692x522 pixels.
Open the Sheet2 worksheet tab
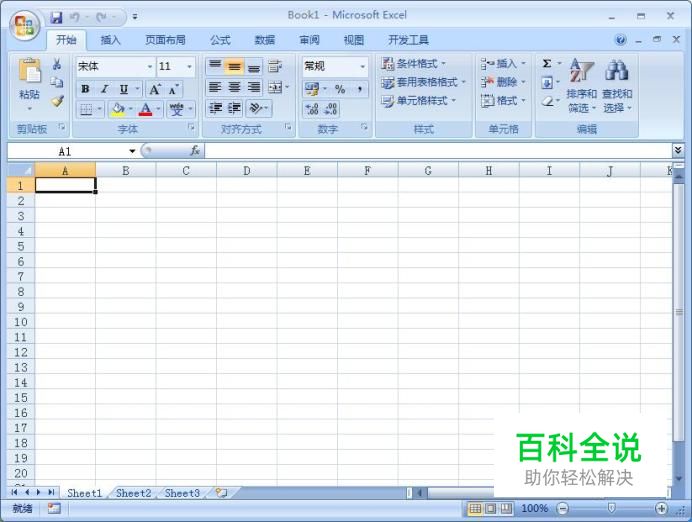[133, 493]
